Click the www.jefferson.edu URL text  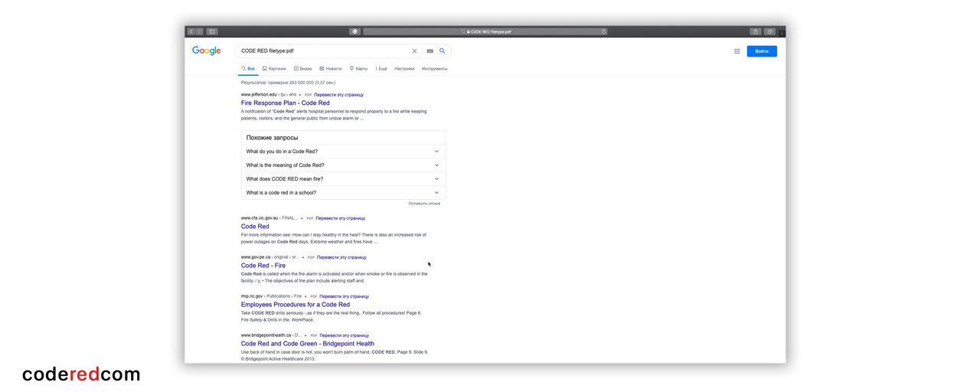259,95
